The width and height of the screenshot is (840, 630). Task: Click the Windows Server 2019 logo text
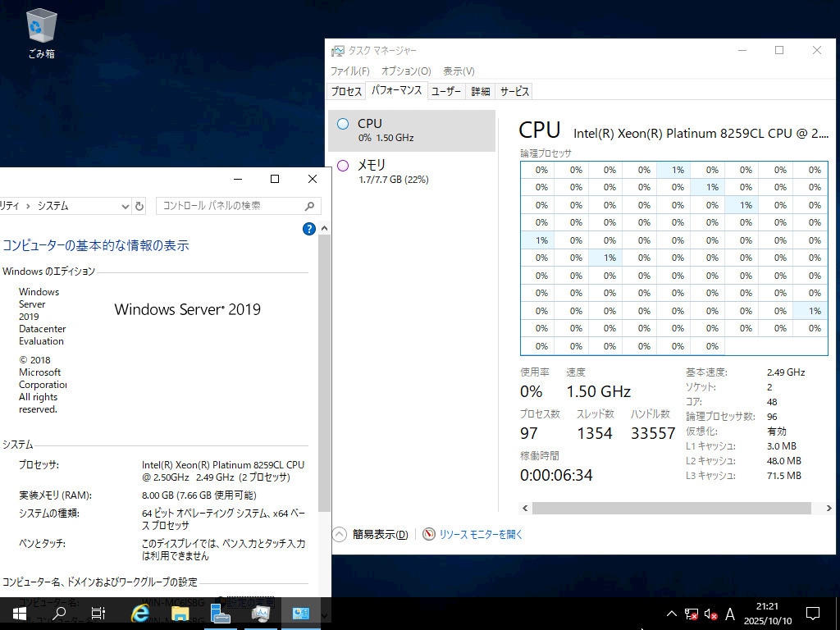[x=188, y=309]
